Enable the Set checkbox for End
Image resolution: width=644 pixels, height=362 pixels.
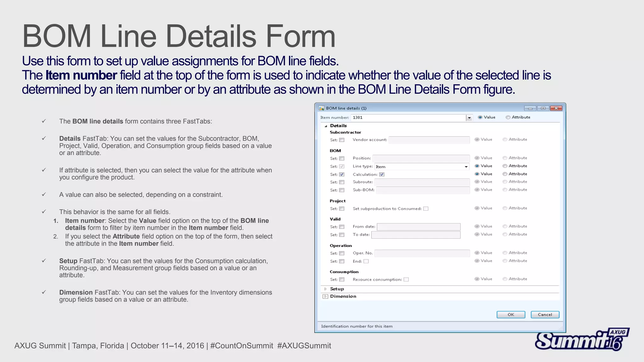pyautogui.click(x=342, y=261)
